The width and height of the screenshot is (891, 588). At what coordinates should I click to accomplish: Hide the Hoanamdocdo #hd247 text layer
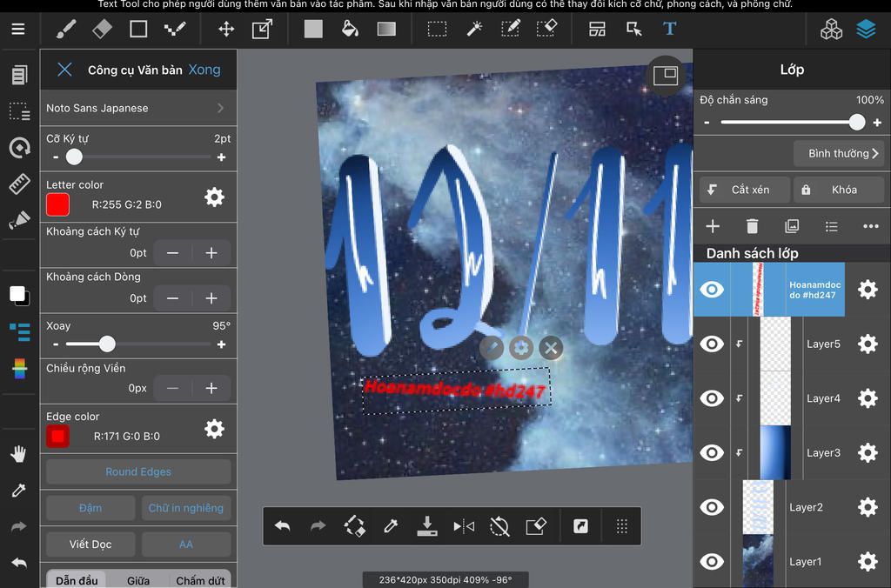pos(712,289)
